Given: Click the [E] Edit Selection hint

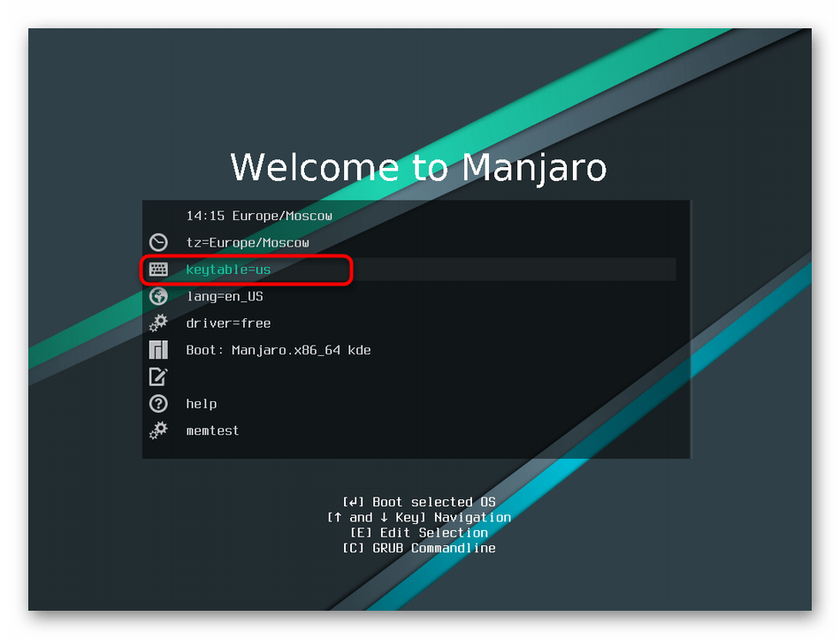Looking at the screenshot, I should (x=419, y=533).
